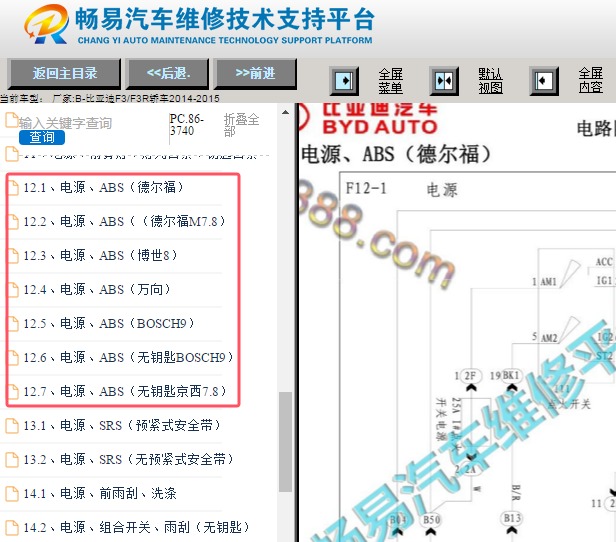Click the 2F connector in the diagram

click(470, 376)
